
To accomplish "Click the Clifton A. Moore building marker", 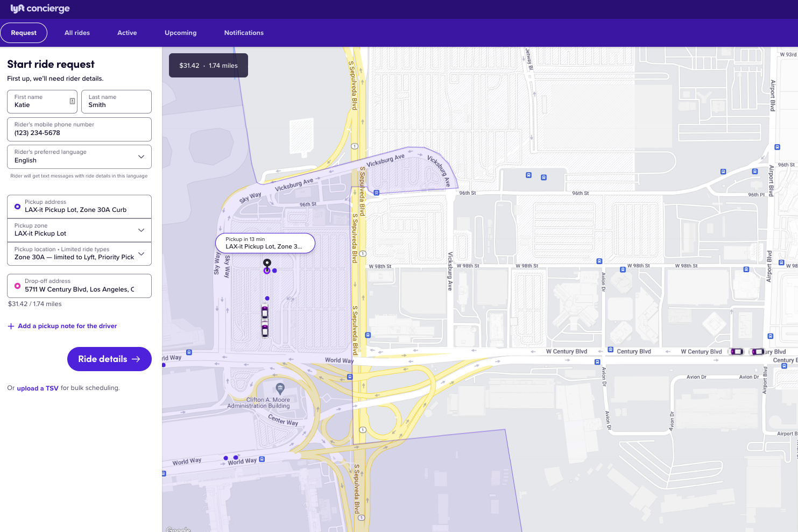I will point(280,388).
